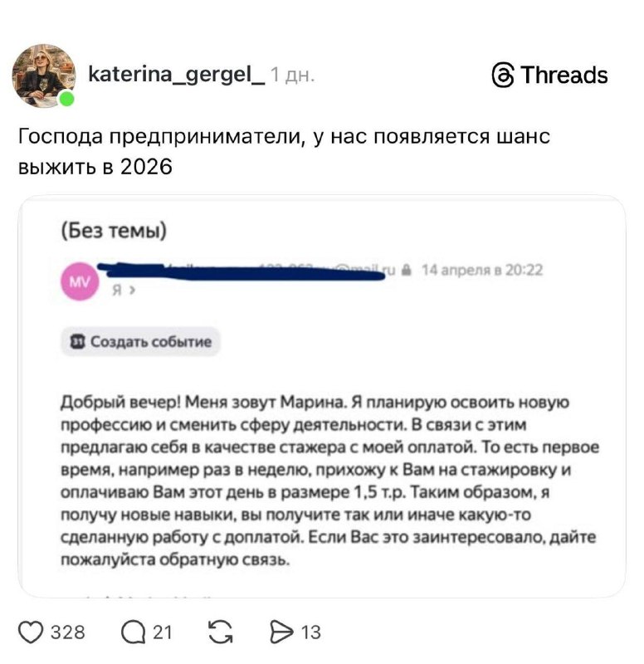Image resolution: width=644 pixels, height=664 pixels.
Task: Click the 13 shares count
Action: [x=310, y=633]
